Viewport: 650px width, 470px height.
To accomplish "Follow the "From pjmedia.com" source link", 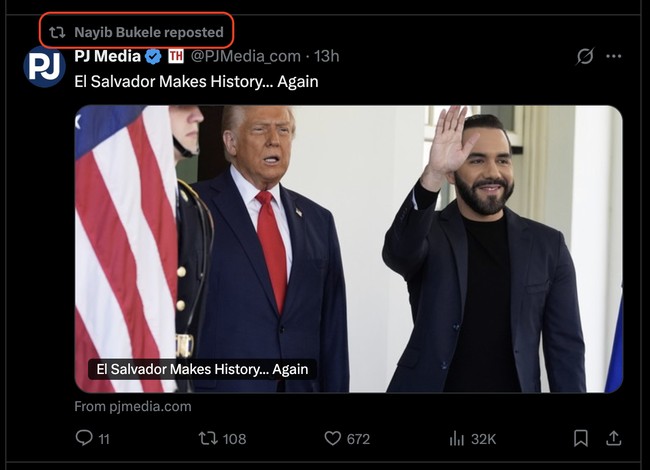I will [133, 407].
